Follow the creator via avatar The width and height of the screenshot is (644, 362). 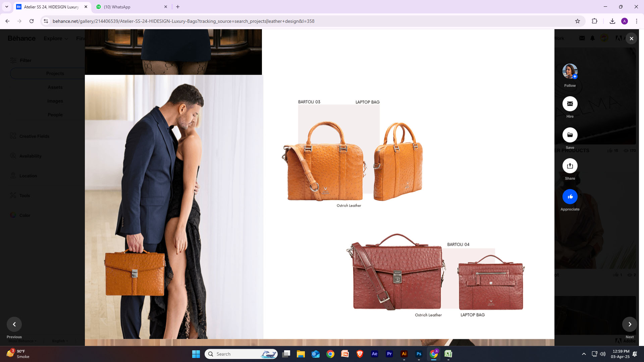(x=570, y=71)
